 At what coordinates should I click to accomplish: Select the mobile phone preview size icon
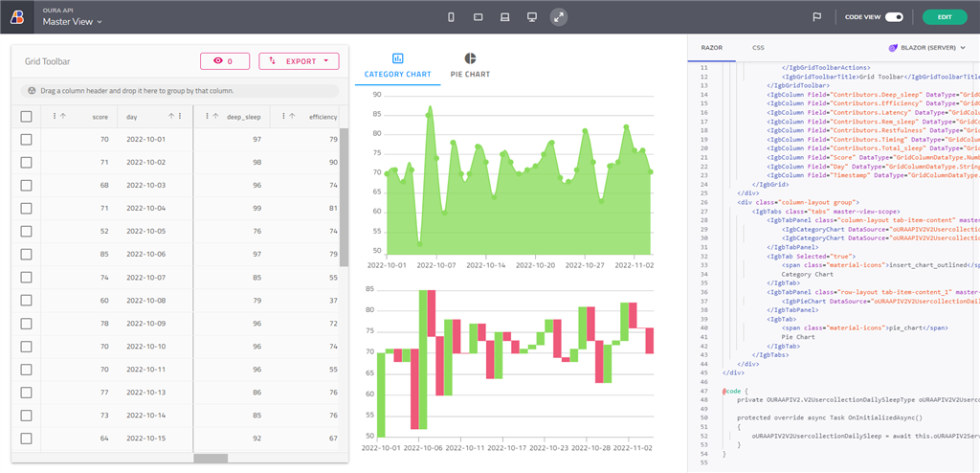pyautogui.click(x=452, y=17)
